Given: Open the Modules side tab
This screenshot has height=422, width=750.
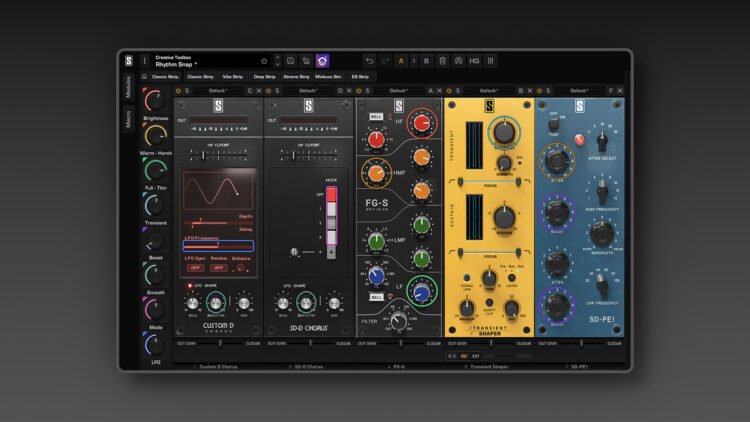Looking at the screenshot, I should [128, 87].
